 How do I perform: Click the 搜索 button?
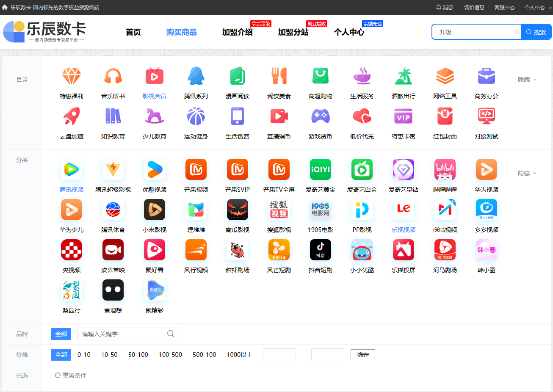tap(536, 32)
